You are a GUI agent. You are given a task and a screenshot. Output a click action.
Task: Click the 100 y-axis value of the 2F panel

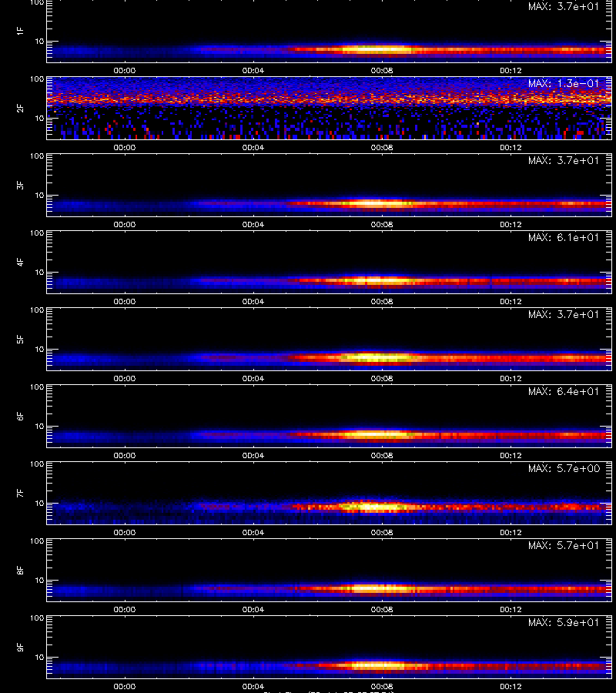tap(37, 79)
